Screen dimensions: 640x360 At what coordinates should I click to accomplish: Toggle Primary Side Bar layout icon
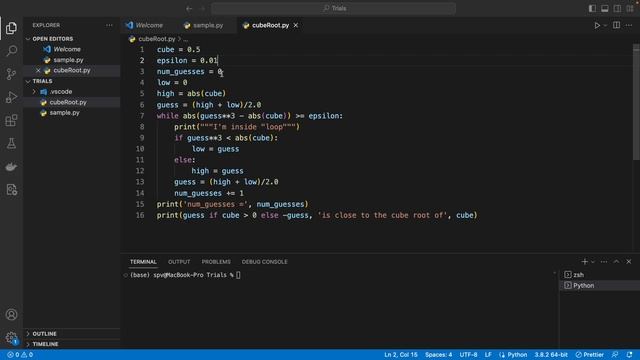coord(592,8)
